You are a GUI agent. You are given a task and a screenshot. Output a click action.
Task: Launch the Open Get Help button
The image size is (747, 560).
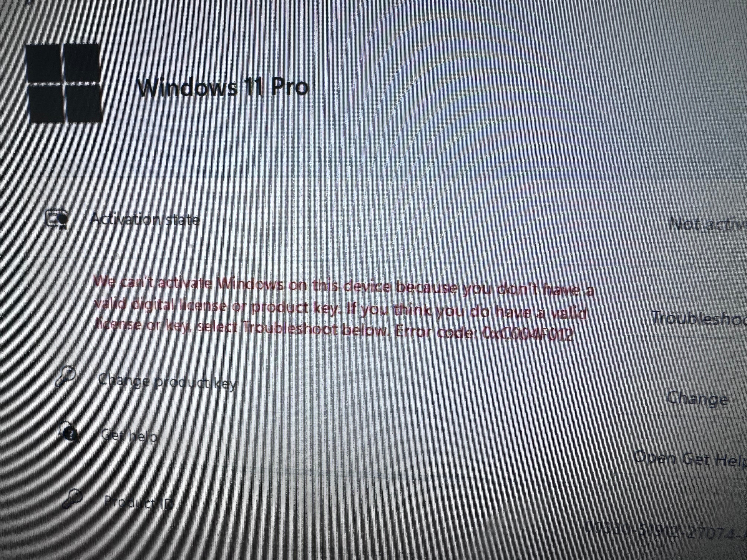tap(690, 459)
